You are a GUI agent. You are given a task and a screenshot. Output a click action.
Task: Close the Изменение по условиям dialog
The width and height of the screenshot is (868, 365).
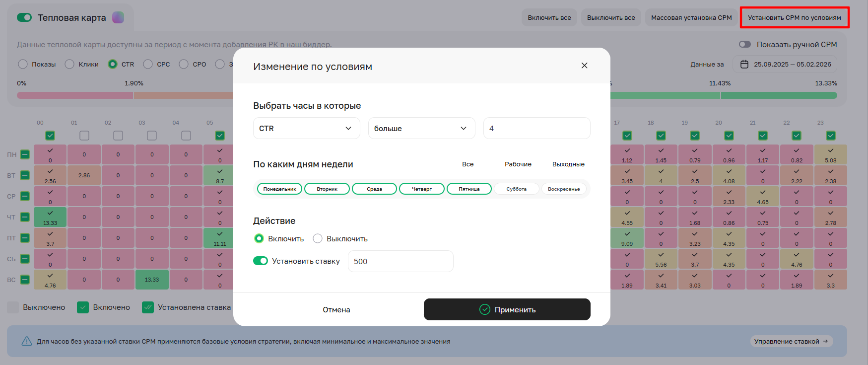point(584,66)
